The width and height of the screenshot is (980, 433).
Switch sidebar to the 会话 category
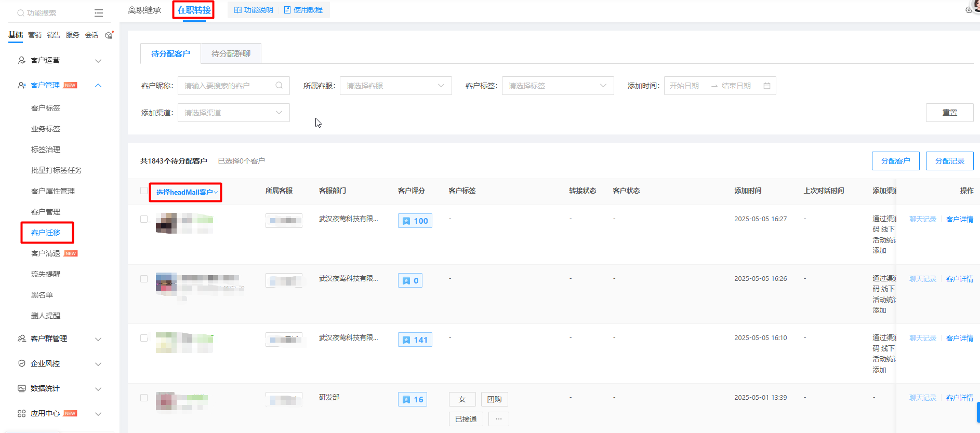point(92,35)
